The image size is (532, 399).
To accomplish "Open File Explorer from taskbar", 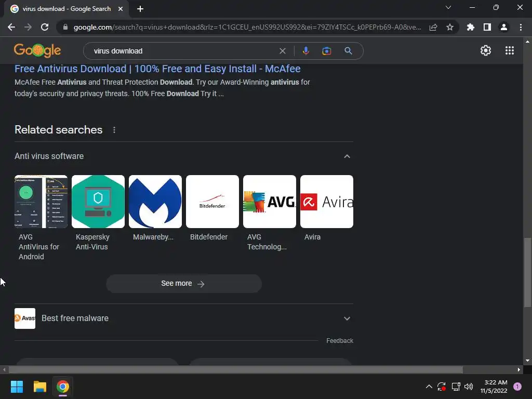I will [39, 387].
